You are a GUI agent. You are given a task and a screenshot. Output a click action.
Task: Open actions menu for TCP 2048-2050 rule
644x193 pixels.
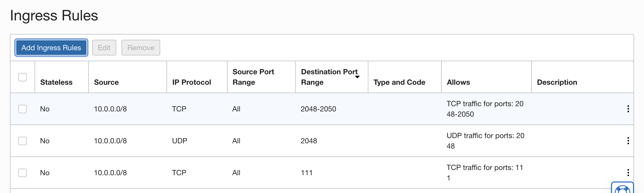point(628,109)
